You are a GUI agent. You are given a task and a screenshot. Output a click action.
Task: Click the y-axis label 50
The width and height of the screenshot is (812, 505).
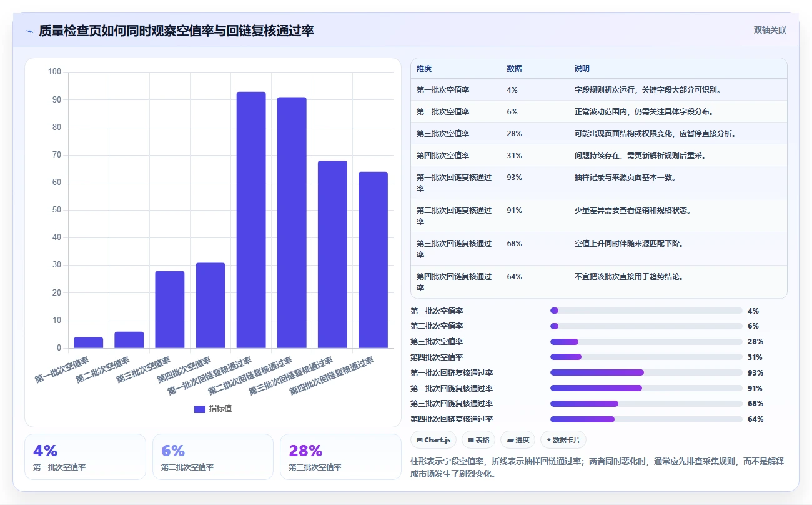click(56, 210)
